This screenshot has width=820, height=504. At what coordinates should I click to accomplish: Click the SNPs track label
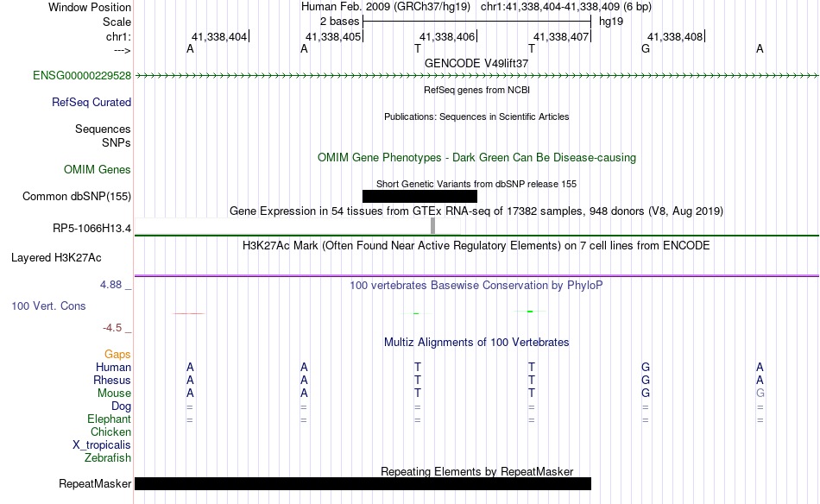pos(117,142)
